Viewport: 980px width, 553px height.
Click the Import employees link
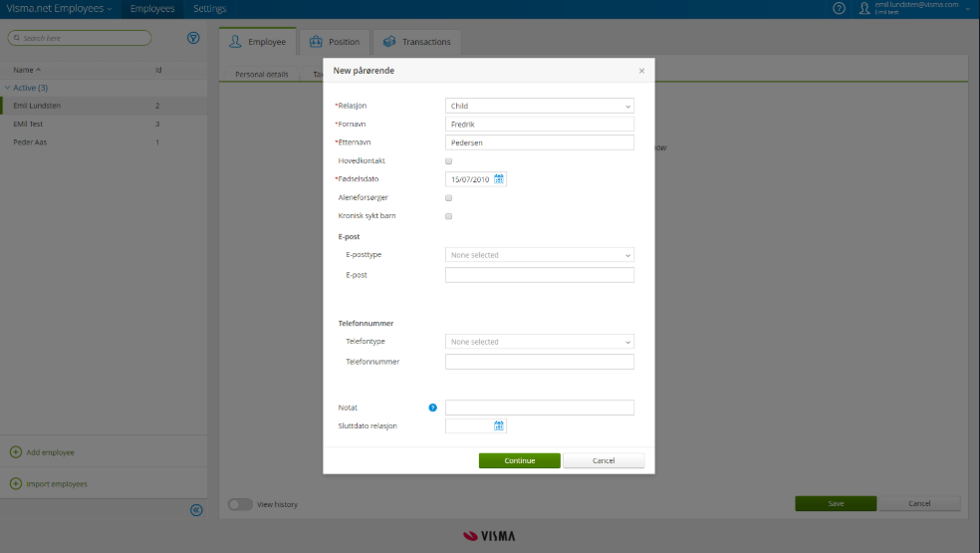[56, 484]
